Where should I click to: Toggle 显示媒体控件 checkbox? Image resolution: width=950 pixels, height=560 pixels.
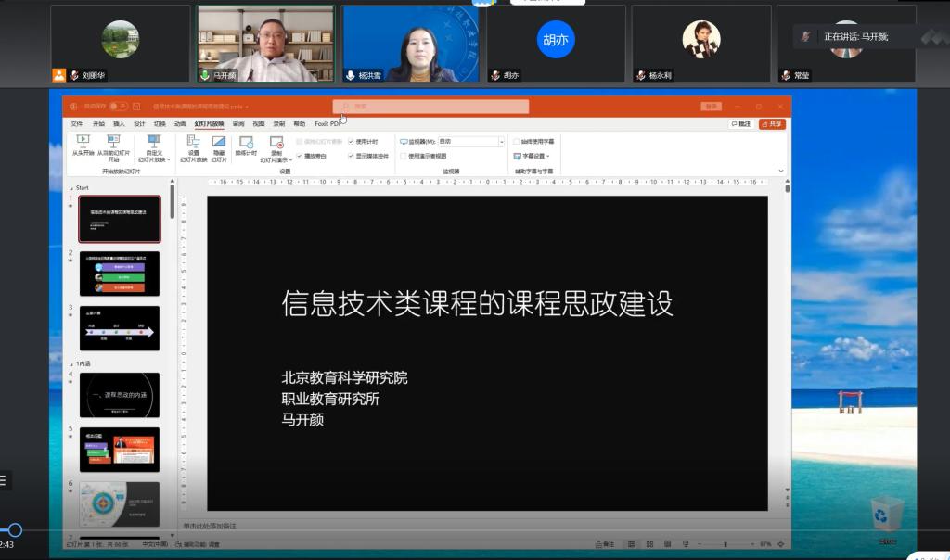click(350, 156)
